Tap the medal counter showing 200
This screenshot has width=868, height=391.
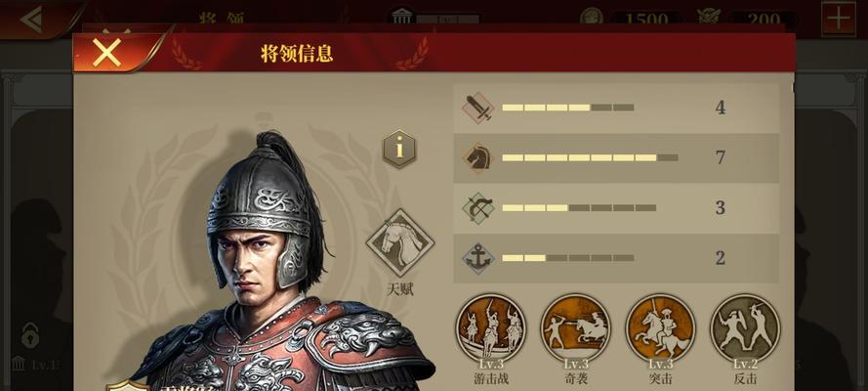click(747, 19)
